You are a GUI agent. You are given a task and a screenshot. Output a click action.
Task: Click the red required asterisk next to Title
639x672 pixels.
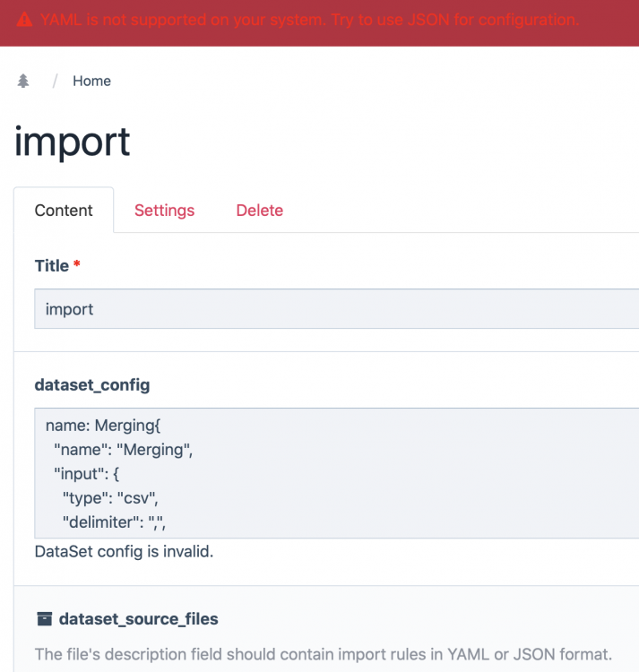[77, 266]
